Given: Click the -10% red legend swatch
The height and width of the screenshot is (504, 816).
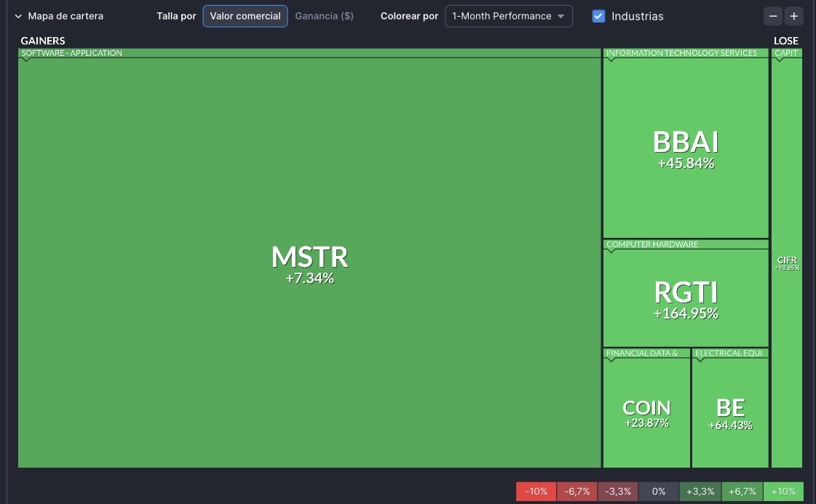Looking at the screenshot, I should click(x=536, y=492).
